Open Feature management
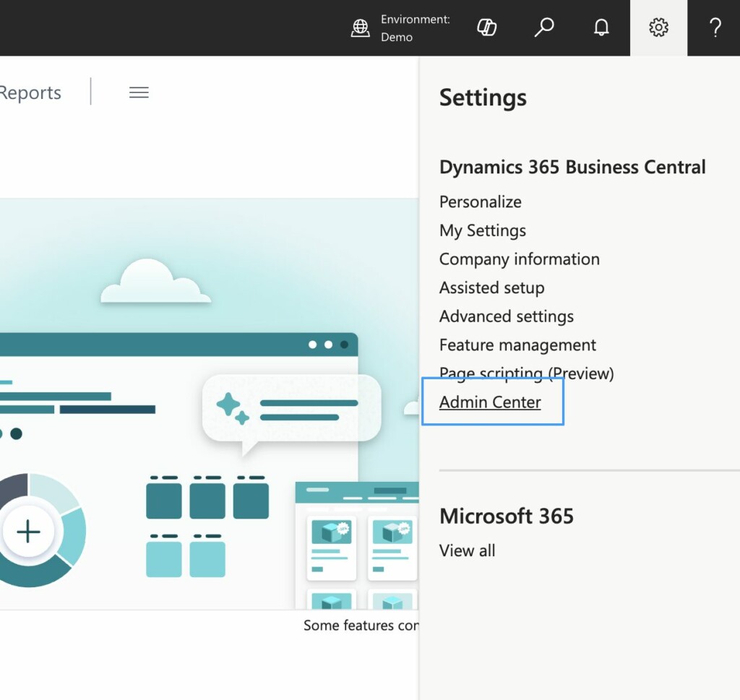Image resolution: width=740 pixels, height=700 pixels. pyautogui.click(x=517, y=345)
